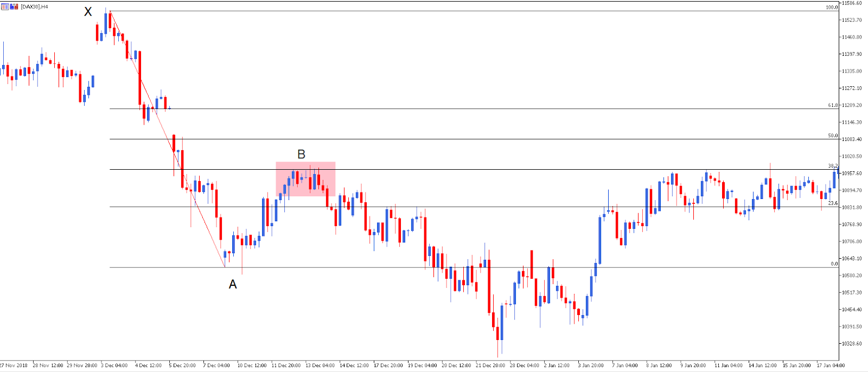Viewport: 868px width, 372px height.
Task: Select the 100.0 Fibonacci level label
Action: tap(832, 8)
